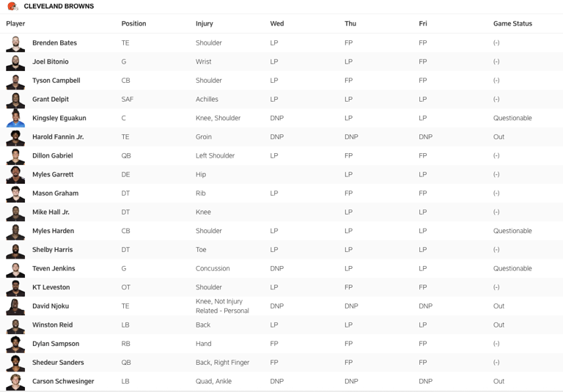Click David Njoku's headshot image
This screenshot has height=392, width=563.
point(15,306)
